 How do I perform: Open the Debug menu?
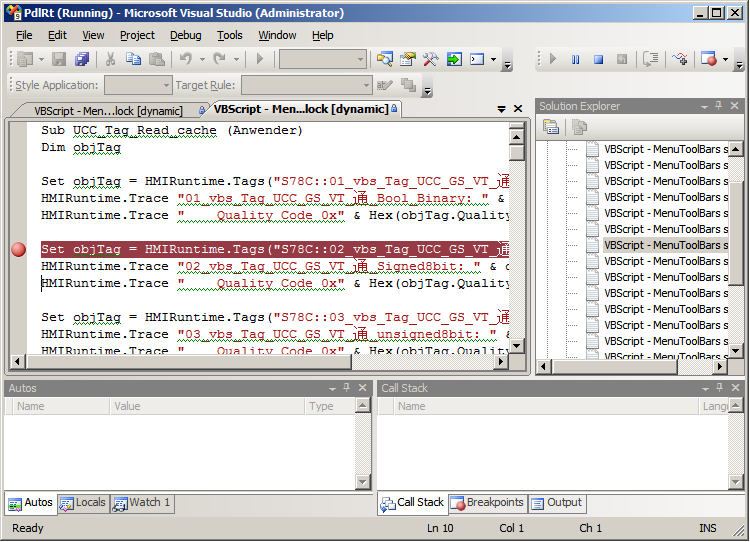coord(185,35)
